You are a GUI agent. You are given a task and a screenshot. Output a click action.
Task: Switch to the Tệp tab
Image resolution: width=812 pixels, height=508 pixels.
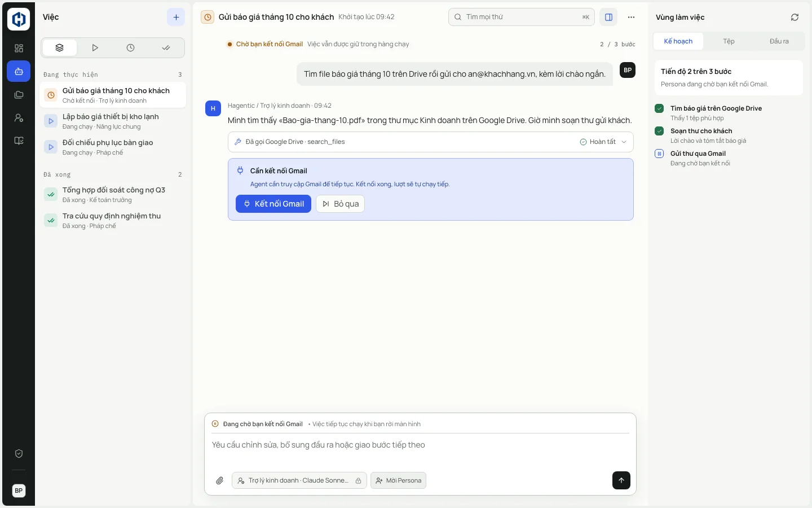click(729, 41)
